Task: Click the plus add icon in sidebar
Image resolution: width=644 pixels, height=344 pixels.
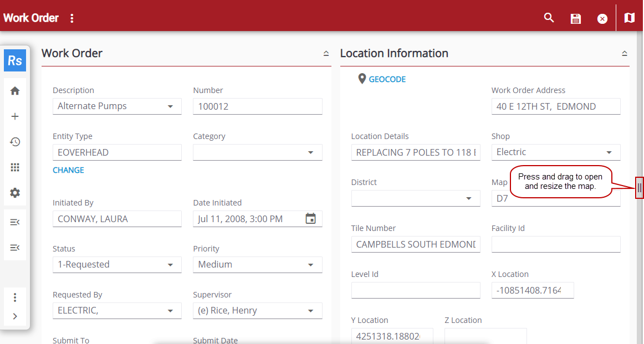Action: [x=15, y=116]
